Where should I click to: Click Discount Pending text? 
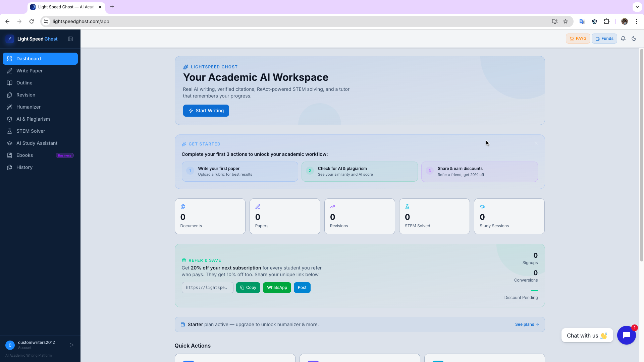[521, 298]
